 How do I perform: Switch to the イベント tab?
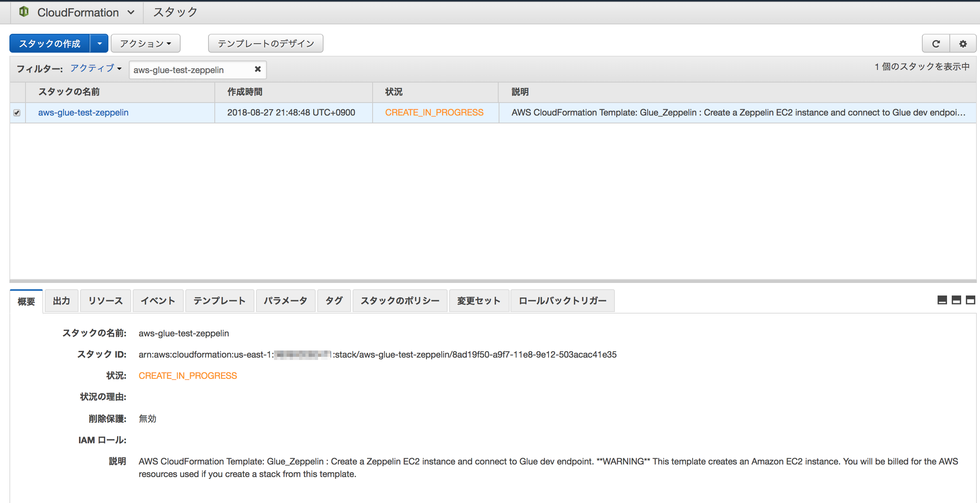click(158, 301)
